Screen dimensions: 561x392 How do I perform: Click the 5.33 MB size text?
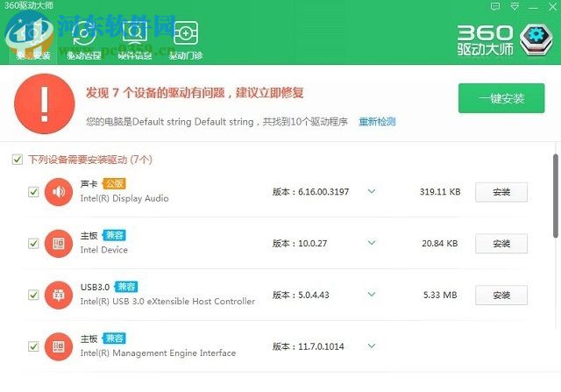pos(440,295)
